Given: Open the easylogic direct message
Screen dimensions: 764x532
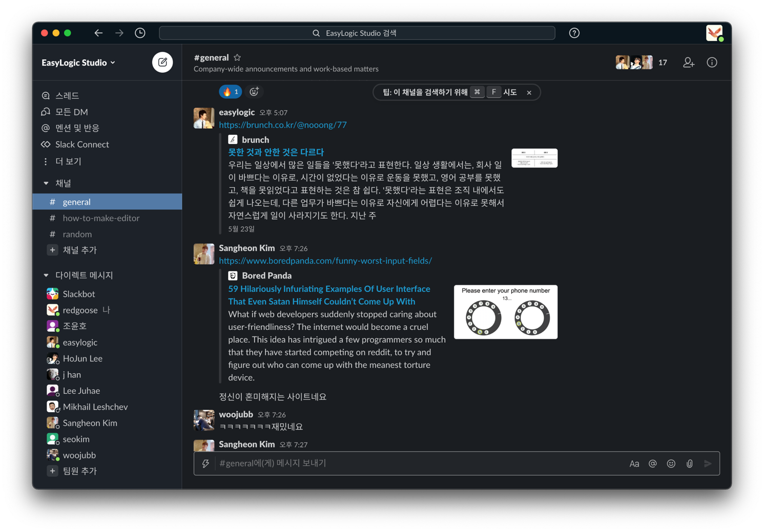Looking at the screenshot, I should click(107, 343).
